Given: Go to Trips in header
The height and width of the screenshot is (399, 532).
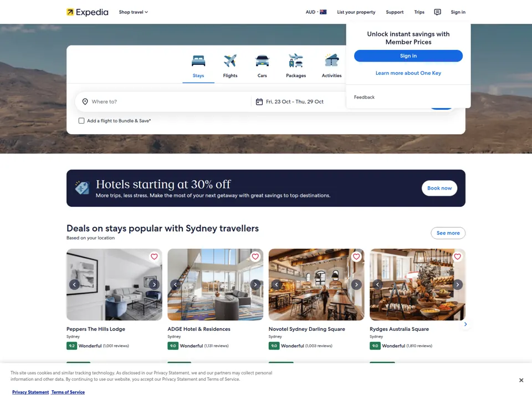Looking at the screenshot, I should (419, 12).
